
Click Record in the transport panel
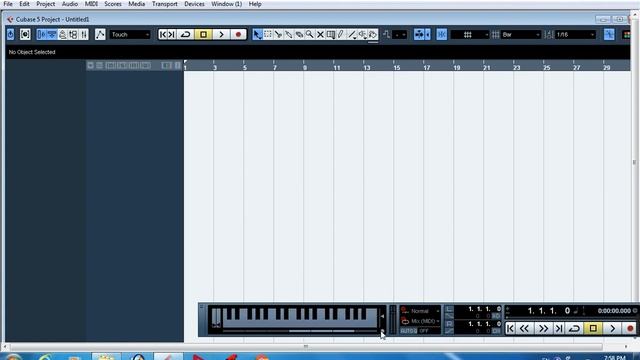click(x=630, y=328)
